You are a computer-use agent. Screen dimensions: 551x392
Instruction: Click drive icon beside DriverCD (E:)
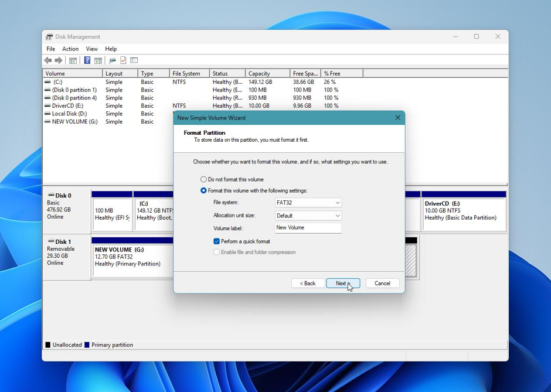47,105
